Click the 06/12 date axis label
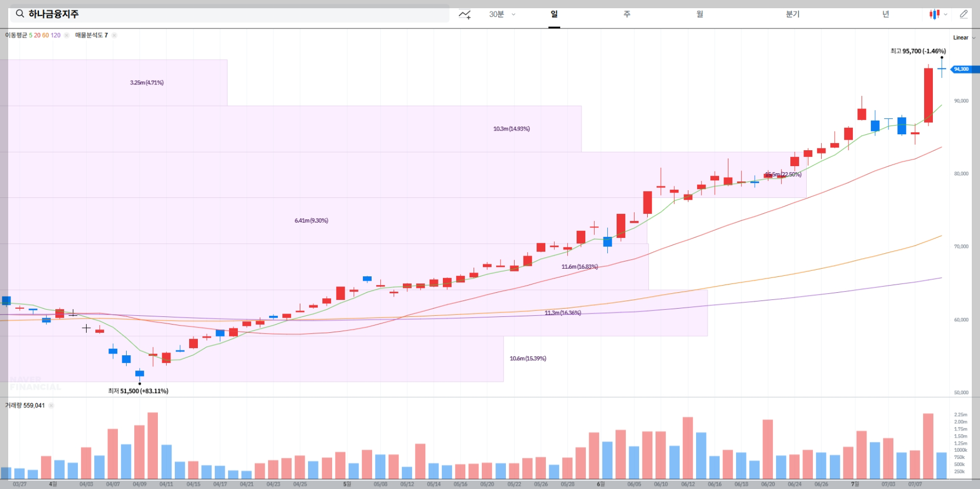Viewport: 980px width, 489px height. 688,484
